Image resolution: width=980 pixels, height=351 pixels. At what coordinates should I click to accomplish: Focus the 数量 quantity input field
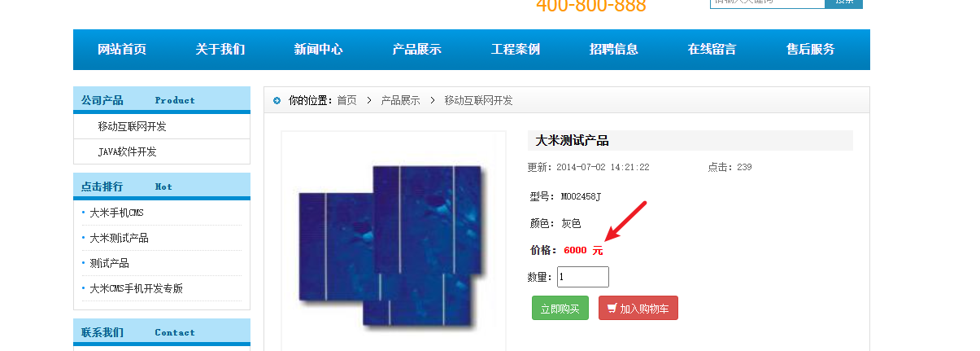(583, 277)
